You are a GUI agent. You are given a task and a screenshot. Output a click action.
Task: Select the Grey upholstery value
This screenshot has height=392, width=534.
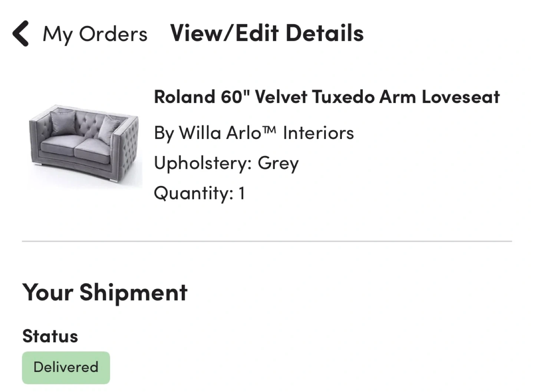point(278,163)
